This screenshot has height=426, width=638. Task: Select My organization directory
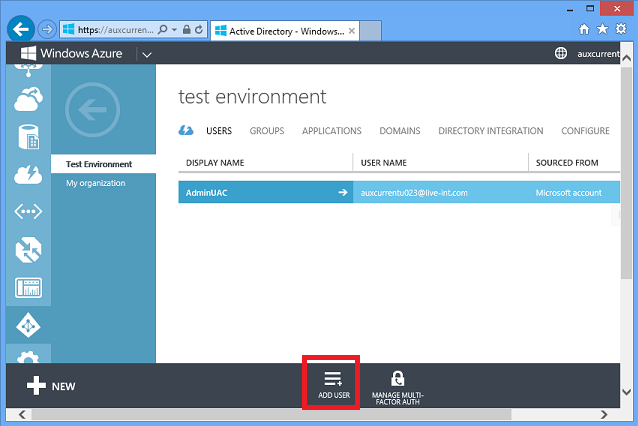(x=96, y=183)
